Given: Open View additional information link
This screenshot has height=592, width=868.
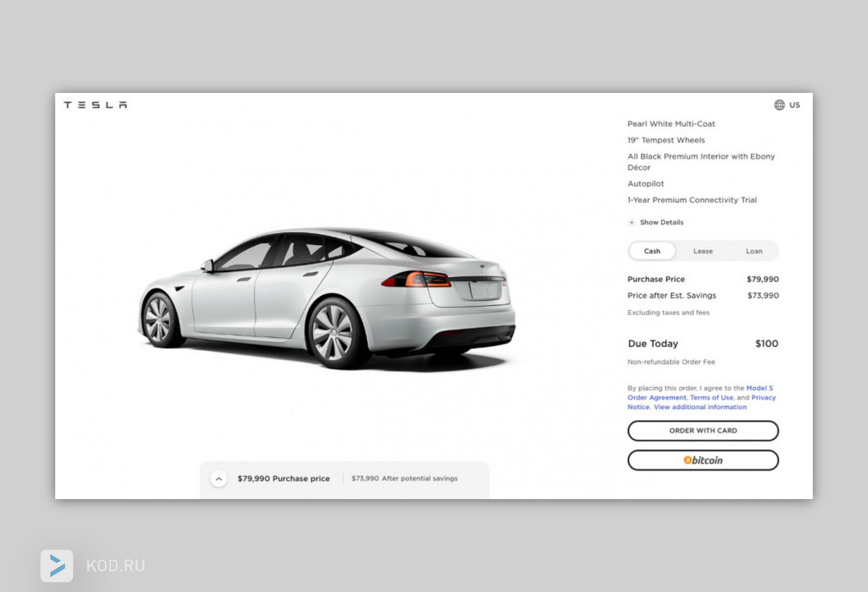Looking at the screenshot, I should (700, 407).
